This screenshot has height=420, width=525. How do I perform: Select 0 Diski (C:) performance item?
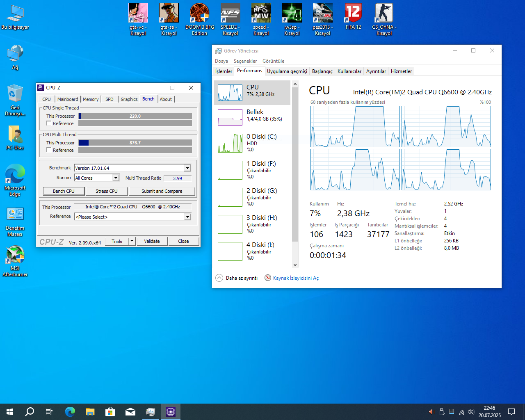coord(252,143)
